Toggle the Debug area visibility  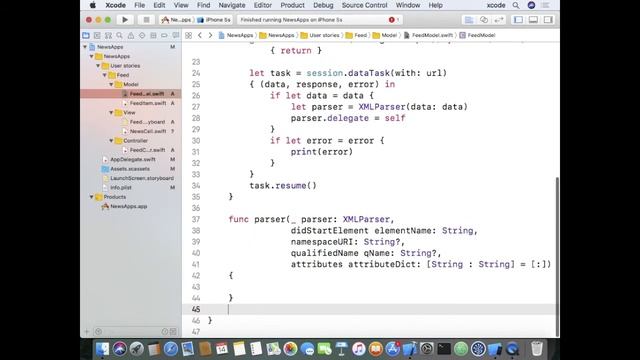click(x=533, y=20)
